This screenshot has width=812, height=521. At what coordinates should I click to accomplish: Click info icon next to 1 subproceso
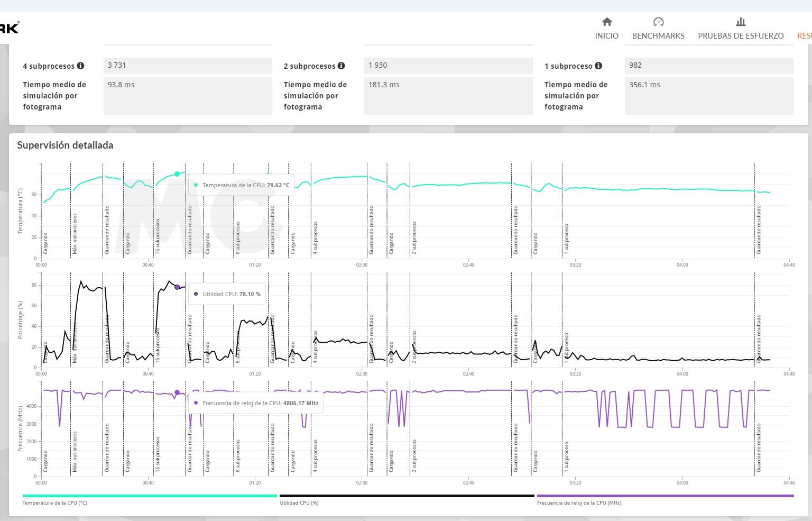[x=598, y=66]
